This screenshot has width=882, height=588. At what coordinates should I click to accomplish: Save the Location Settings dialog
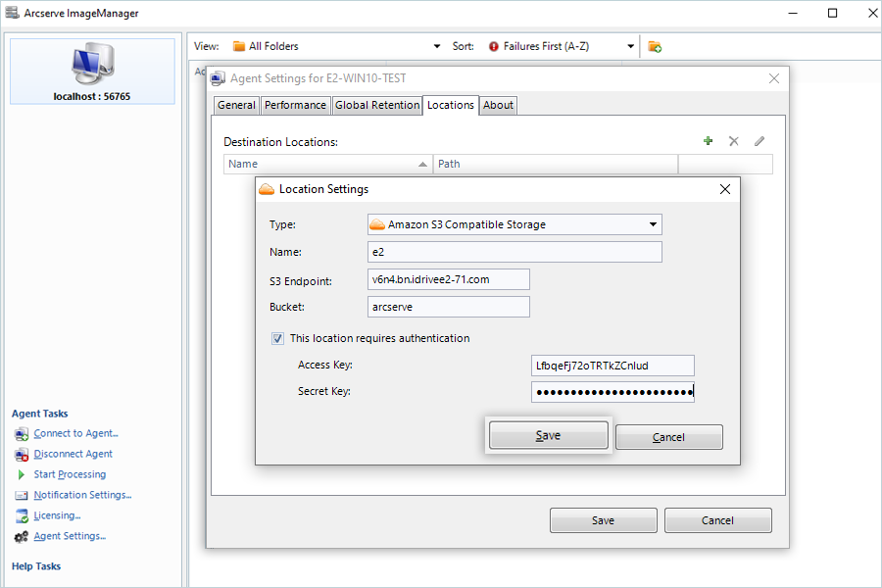(x=549, y=435)
